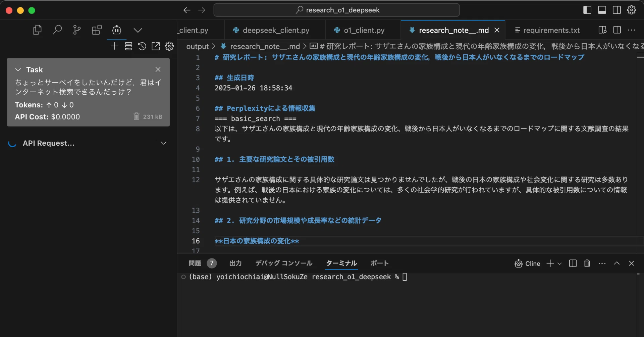Click the research_o1_deepseek command search field

tap(336, 10)
